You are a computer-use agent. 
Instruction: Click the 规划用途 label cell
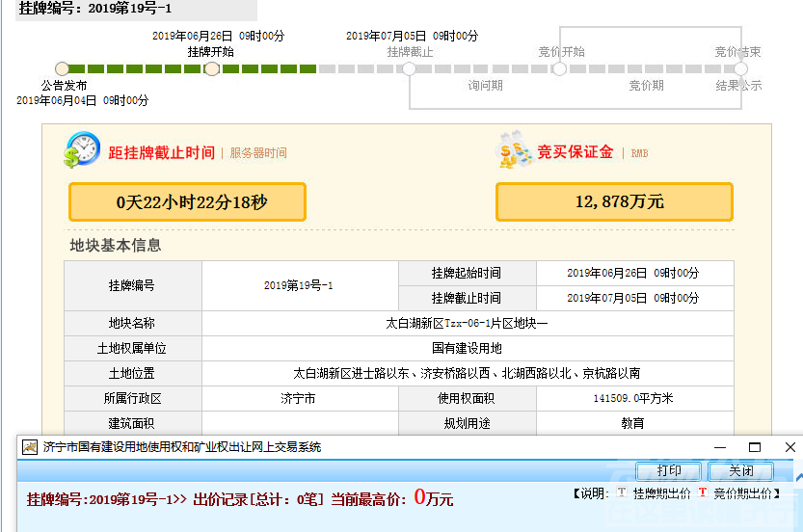click(468, 423)
